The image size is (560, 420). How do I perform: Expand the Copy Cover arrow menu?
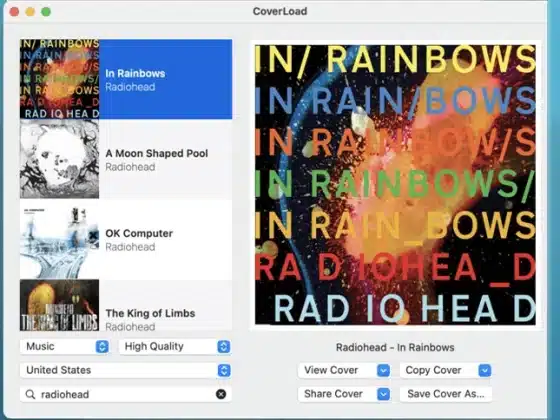click(x=485, y=370)
